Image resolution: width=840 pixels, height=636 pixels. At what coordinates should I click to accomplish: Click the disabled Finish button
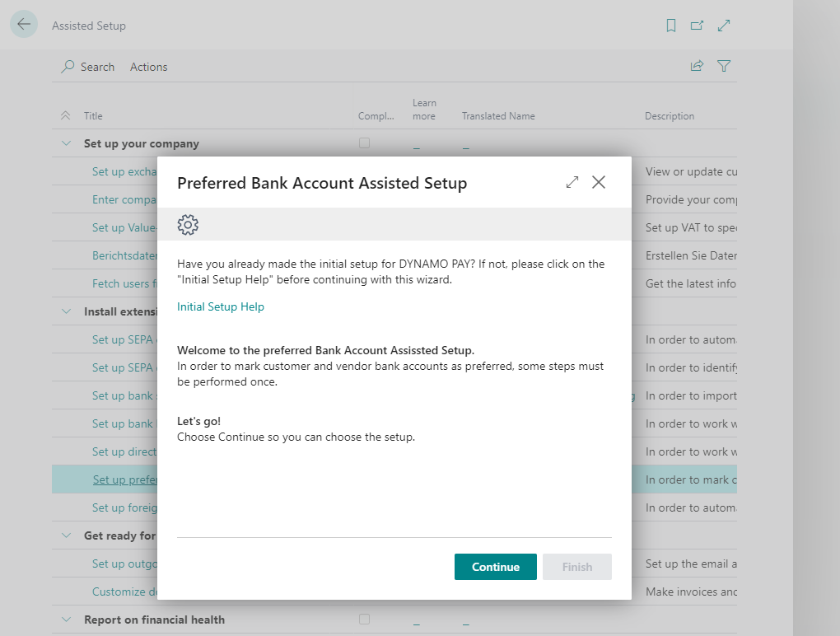coord(576,567)
